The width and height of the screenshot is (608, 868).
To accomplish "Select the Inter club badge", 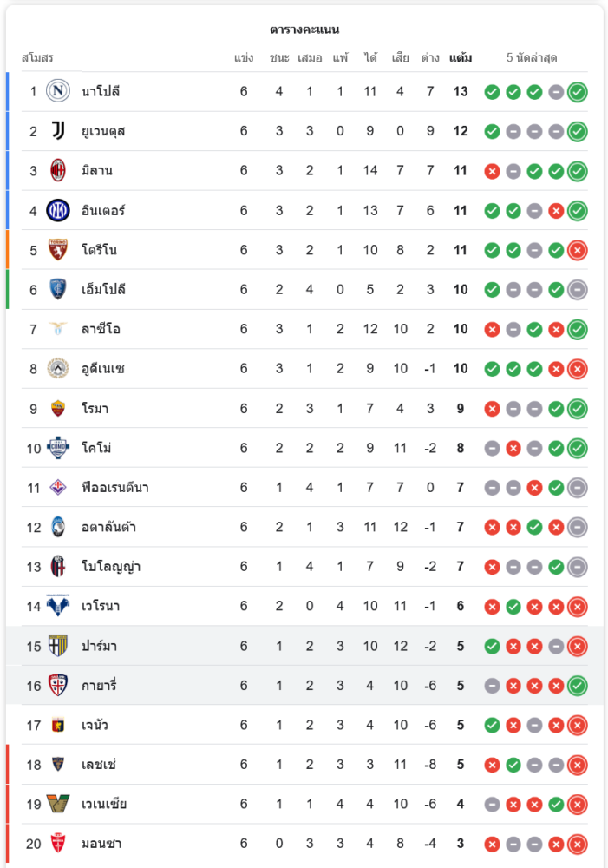I will click(x=58, y=210).
